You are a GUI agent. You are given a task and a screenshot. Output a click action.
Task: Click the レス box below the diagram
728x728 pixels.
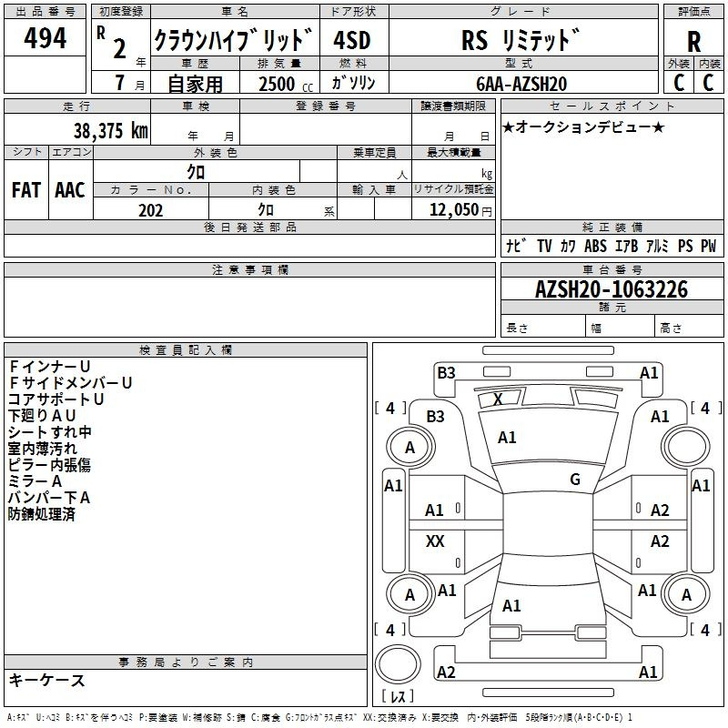398,697
